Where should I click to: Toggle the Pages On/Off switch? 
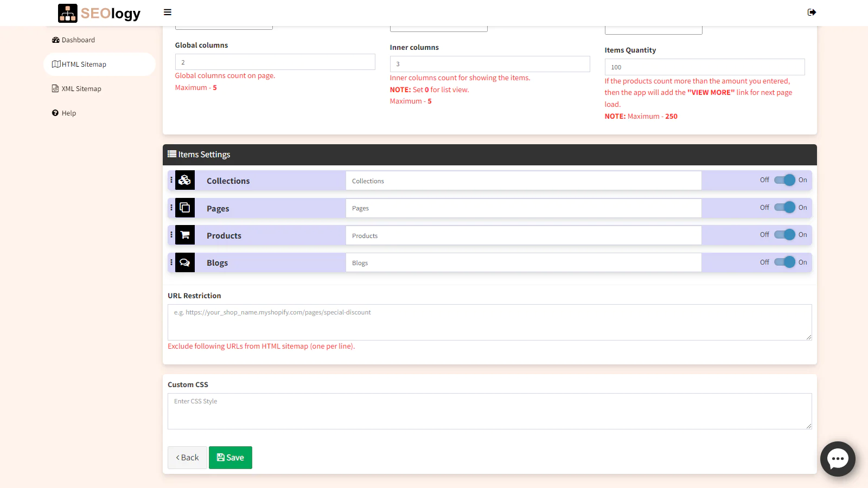pyautogui.click(x=784, y=208)
